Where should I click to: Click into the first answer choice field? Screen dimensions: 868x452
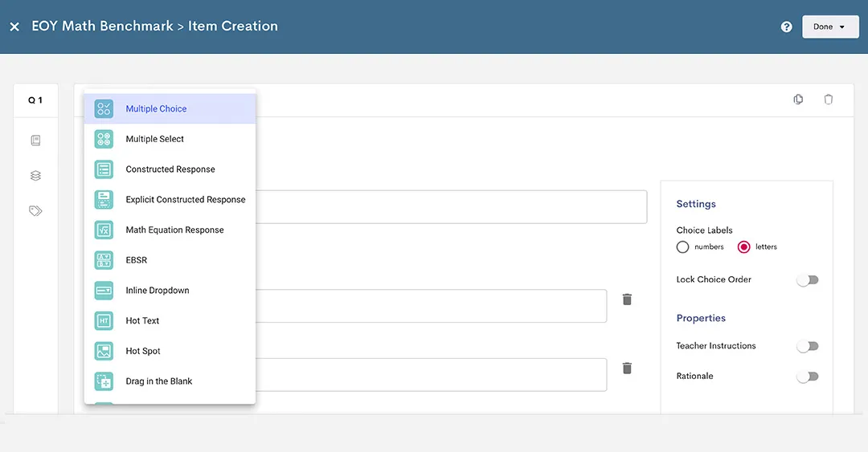(x=432, y=306)
